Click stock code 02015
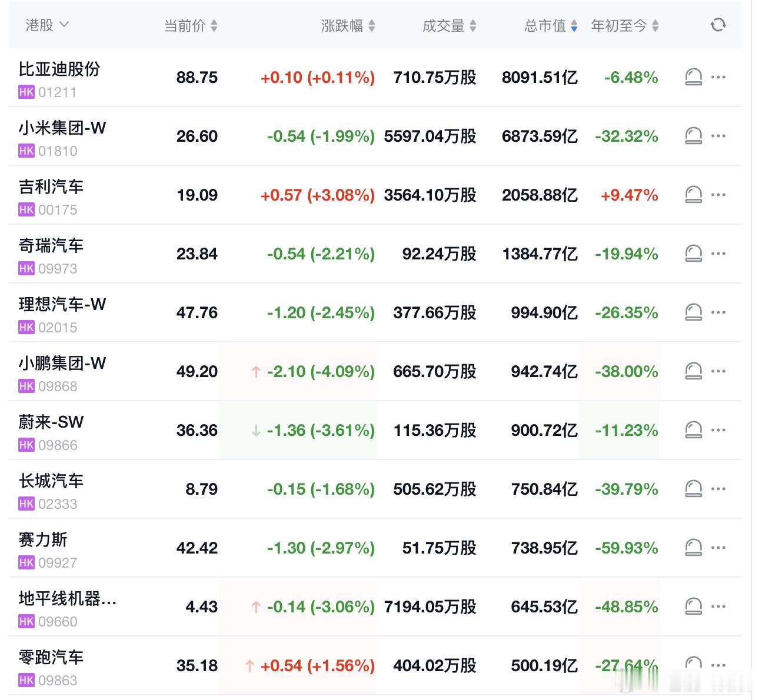Viewport: 759px width, 700px height. pyautogui.click(x=58, y=328)
